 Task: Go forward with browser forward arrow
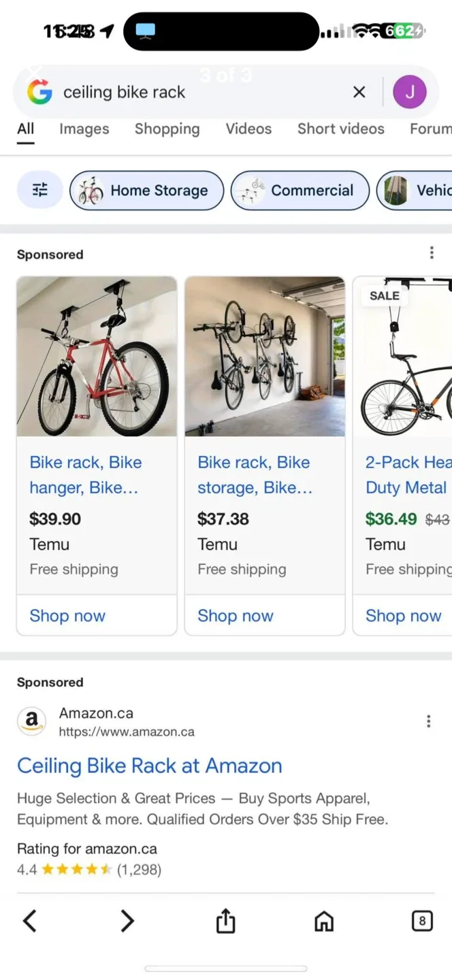[127, 921]
